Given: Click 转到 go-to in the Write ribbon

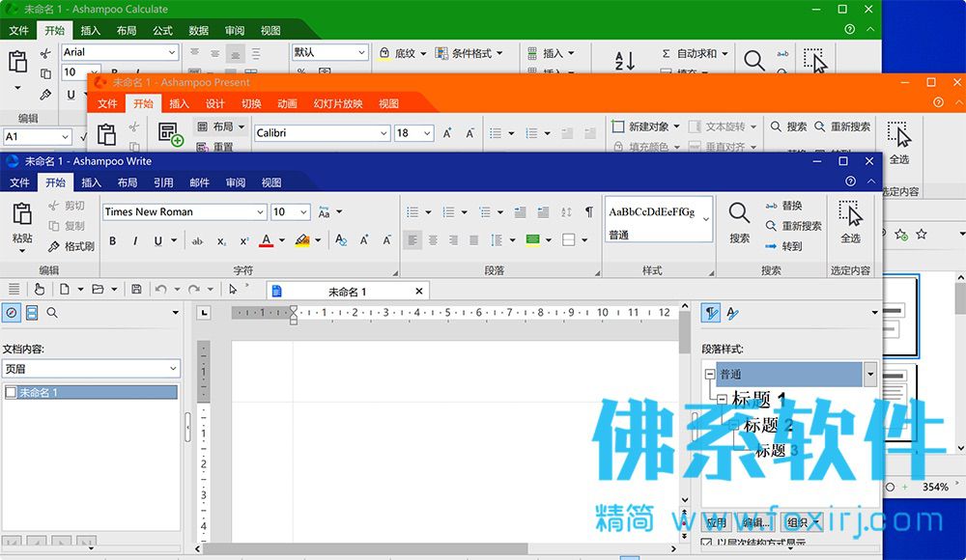Looking at the screenshot, I should [x=783, y=246].
